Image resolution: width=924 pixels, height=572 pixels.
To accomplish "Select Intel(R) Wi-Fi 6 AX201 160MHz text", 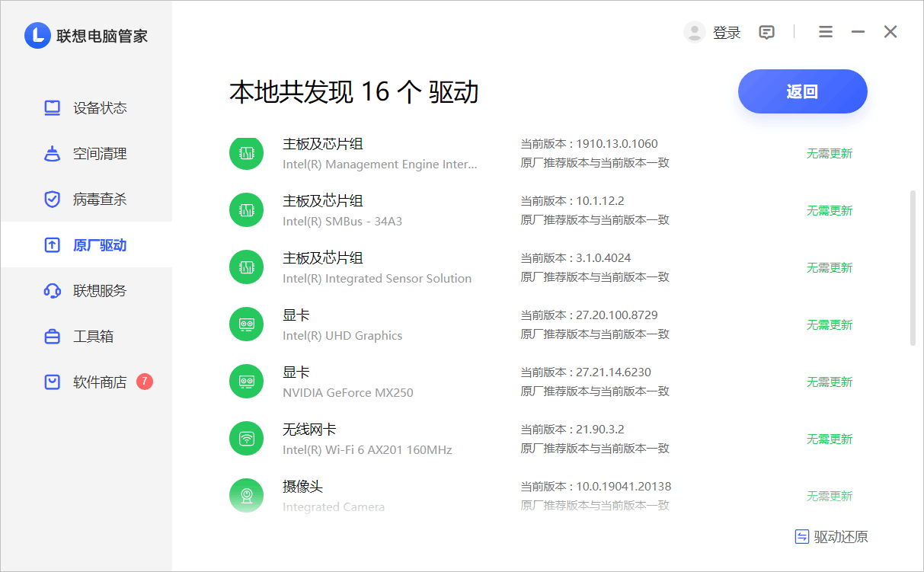I will click(367, 450).
